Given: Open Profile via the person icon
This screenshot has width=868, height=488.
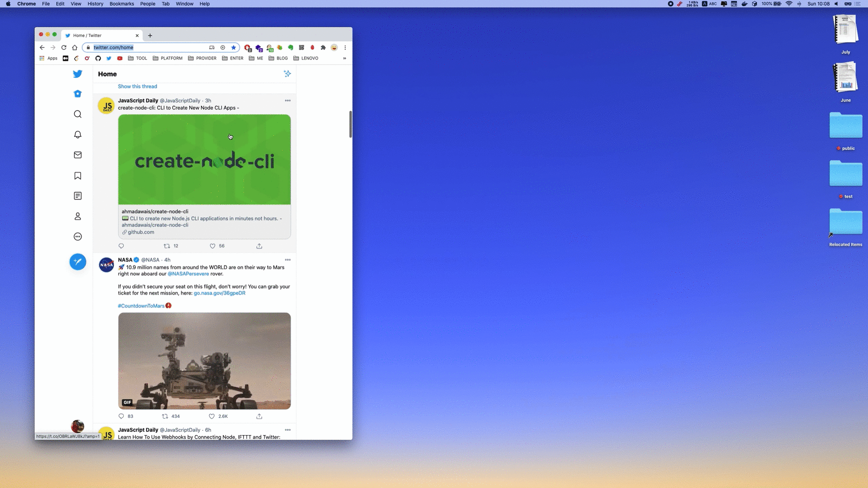Looking at the screenshot, I should point(78,216).
